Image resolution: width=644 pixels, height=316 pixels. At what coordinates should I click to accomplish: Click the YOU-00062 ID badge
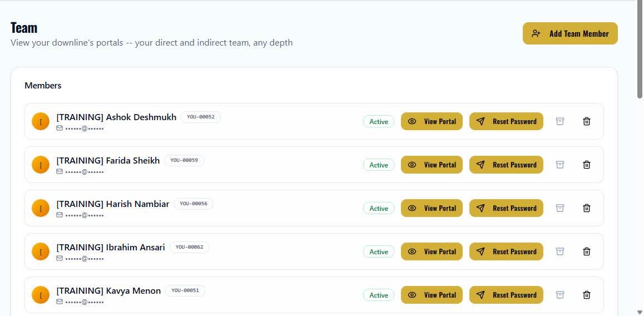(x=189, y=247)
